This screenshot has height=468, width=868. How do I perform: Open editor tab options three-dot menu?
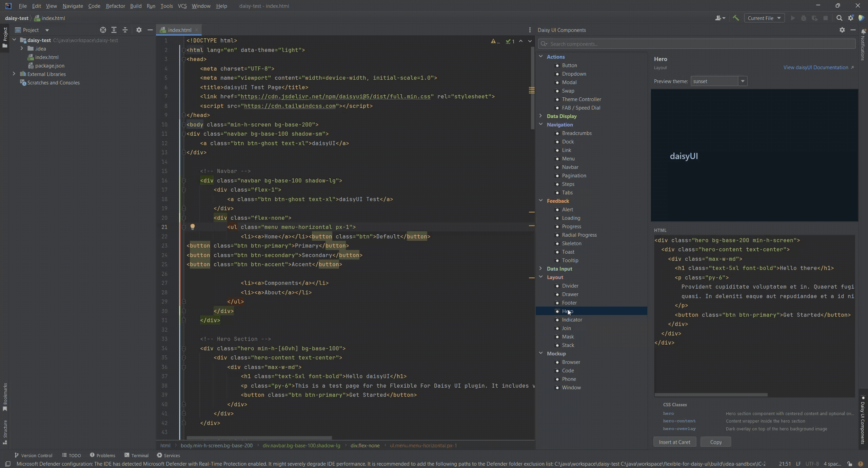[530, 30]
